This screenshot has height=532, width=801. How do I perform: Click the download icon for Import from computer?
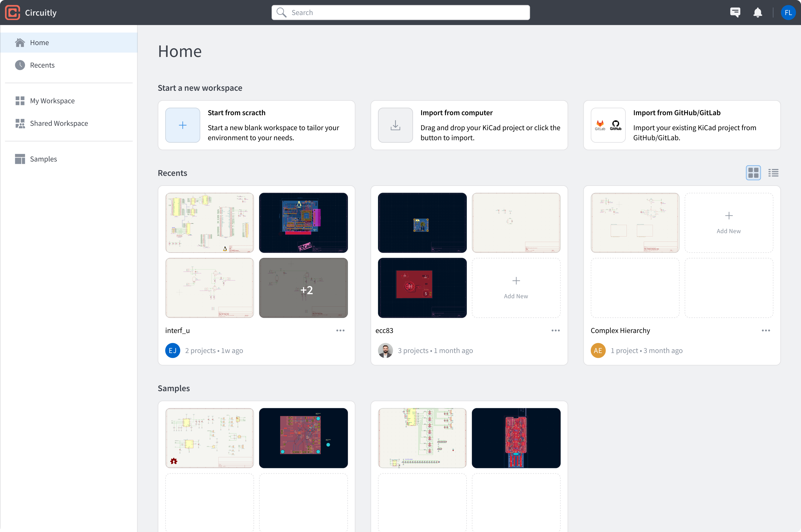pos(395,125)
